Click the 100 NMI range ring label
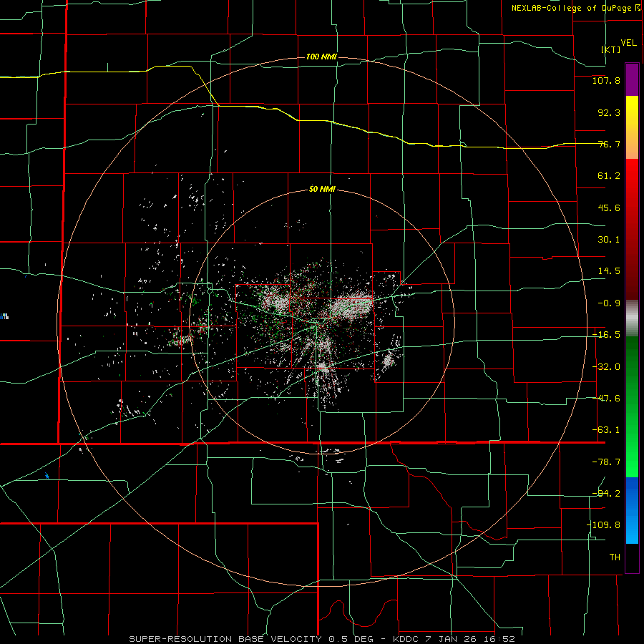Image resolution: width=644 pixels, height=644 pixels. pyautogui.click(x=321, y=57)
